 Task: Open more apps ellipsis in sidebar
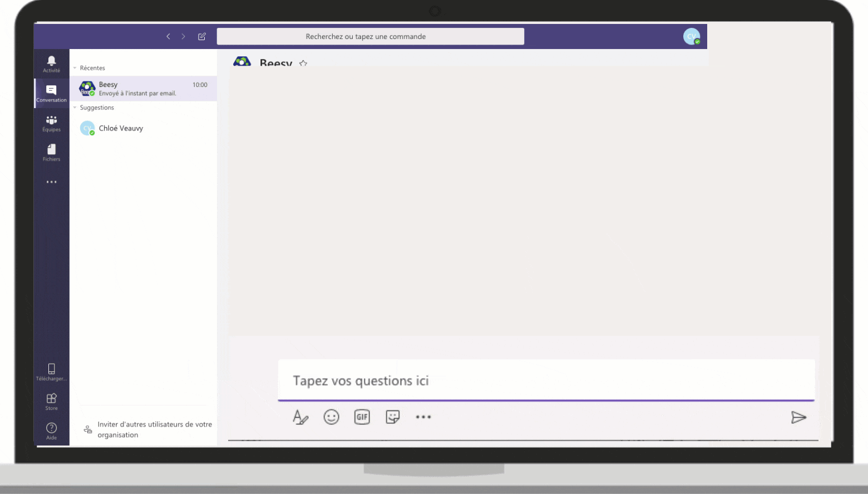click(x=51, y=182)
